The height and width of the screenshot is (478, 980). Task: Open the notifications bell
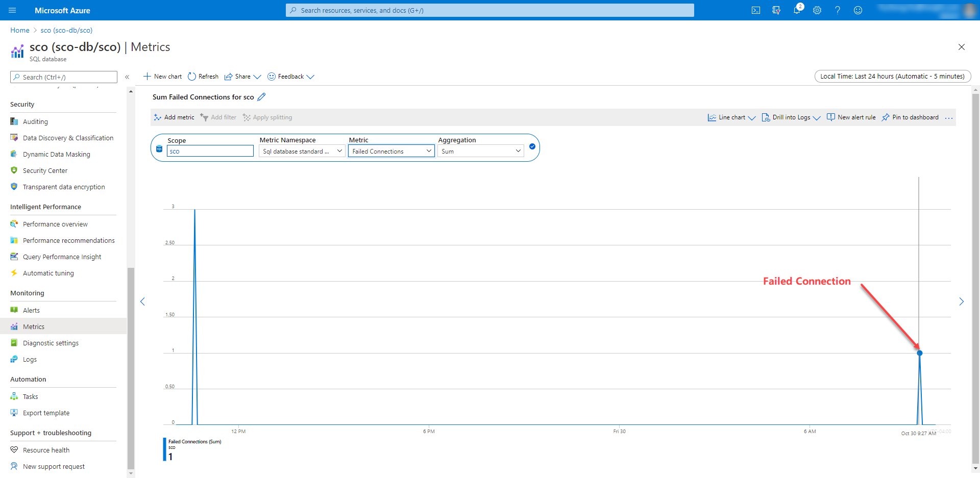797,10
